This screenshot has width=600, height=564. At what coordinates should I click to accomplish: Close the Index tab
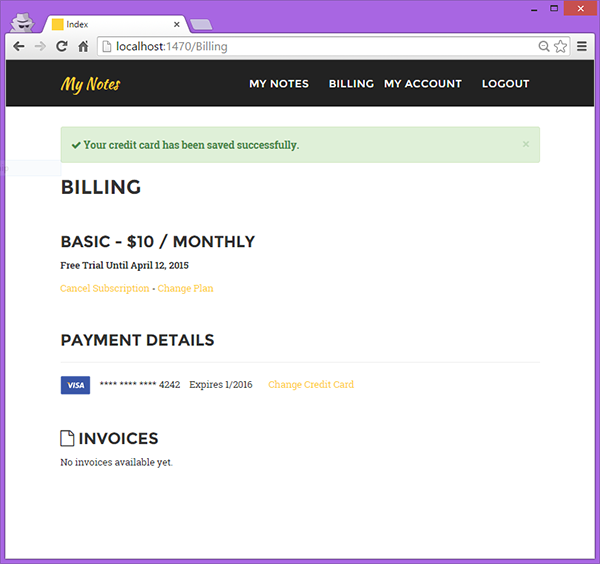point(176,24)
